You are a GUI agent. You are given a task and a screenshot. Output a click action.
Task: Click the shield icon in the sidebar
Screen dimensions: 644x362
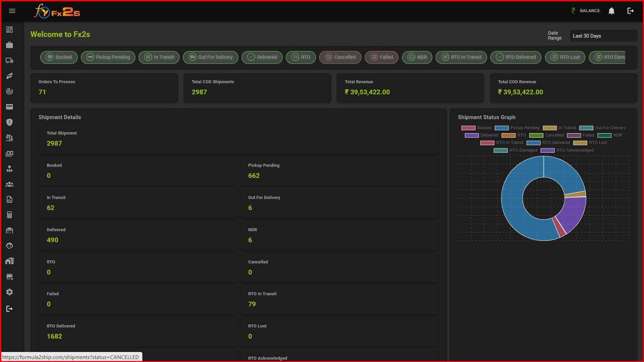[x=10, y=122]
